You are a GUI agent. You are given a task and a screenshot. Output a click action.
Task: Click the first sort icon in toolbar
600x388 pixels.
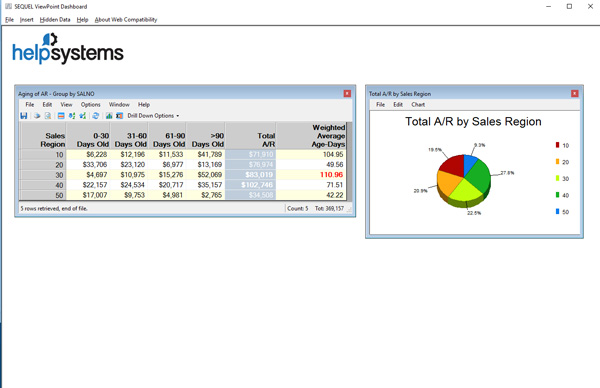click(x=72, y=116)
